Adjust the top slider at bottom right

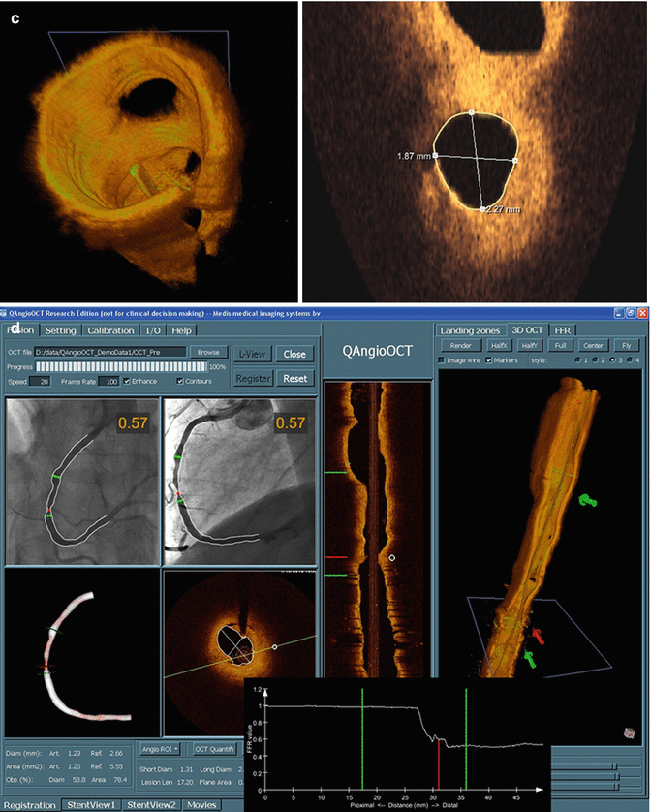tap(612, 765)
